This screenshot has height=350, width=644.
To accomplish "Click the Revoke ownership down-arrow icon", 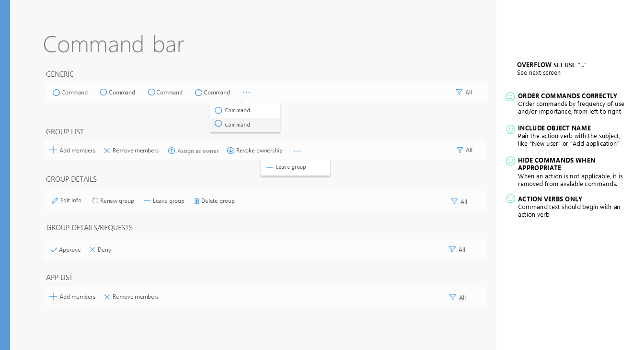I will (230, 151).
